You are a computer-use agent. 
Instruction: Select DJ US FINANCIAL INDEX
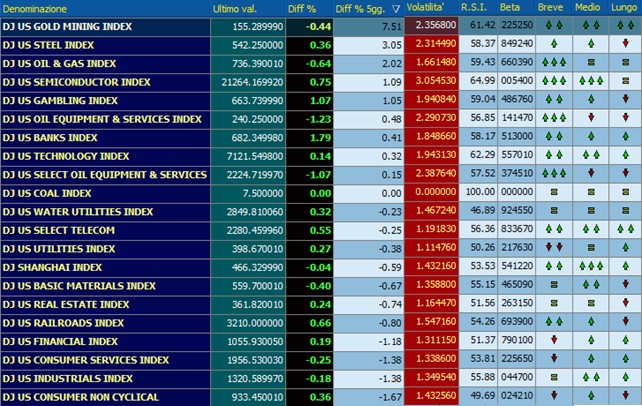(x=60, y=341)
